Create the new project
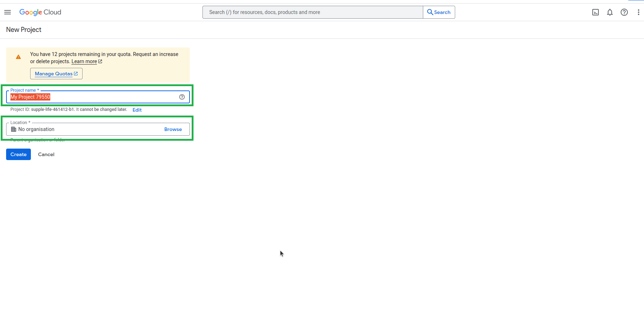 click(x=18, y=154)
